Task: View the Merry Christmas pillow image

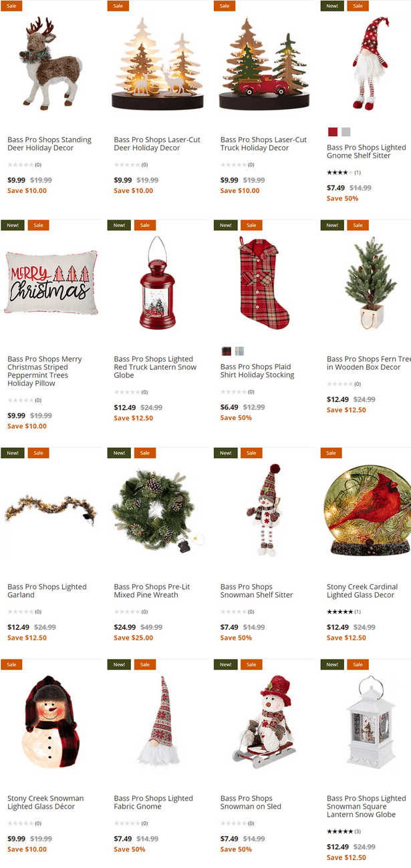Action: pyautogui.click(x=51, y=282)
